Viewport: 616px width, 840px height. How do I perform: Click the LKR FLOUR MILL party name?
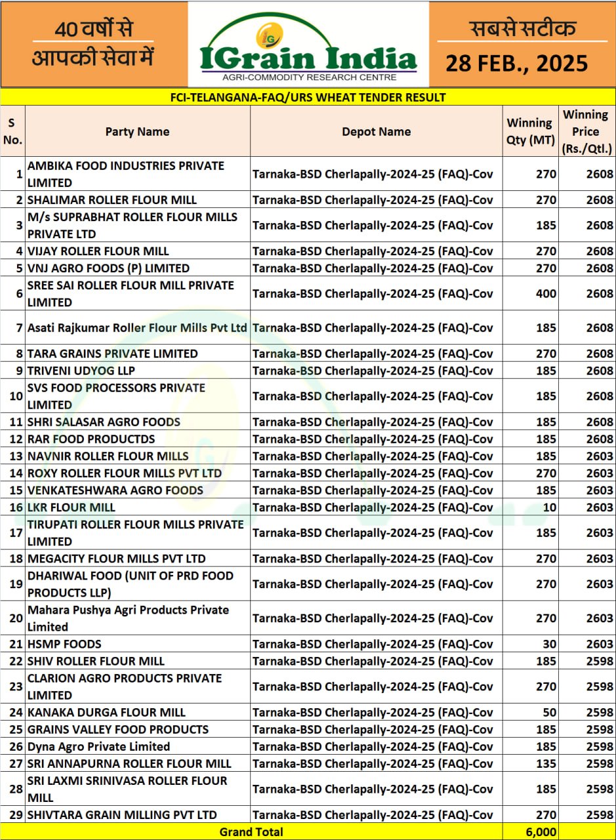[x=71, y=507]
